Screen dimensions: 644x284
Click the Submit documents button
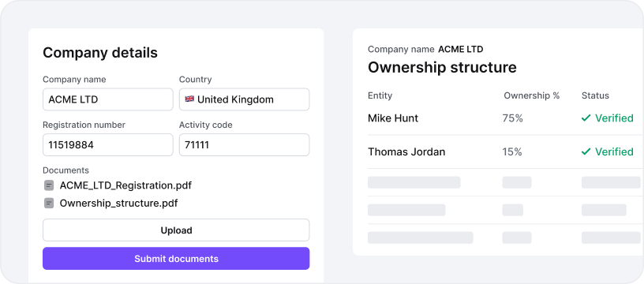176,259
